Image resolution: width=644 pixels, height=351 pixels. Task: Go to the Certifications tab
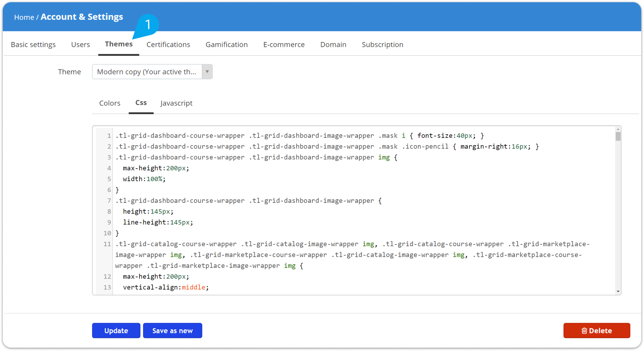[x=168, y=44]
